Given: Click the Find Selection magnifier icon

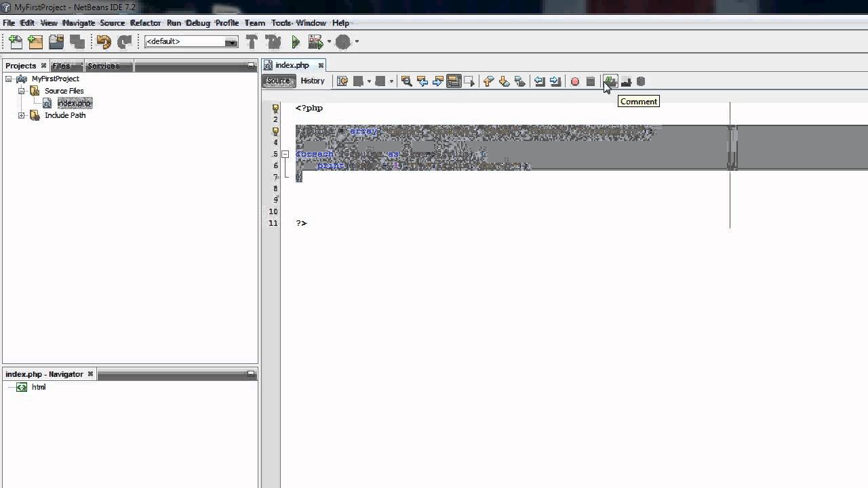Looking at the screenshot, I should pyautogui.click(x=406, y=81).
